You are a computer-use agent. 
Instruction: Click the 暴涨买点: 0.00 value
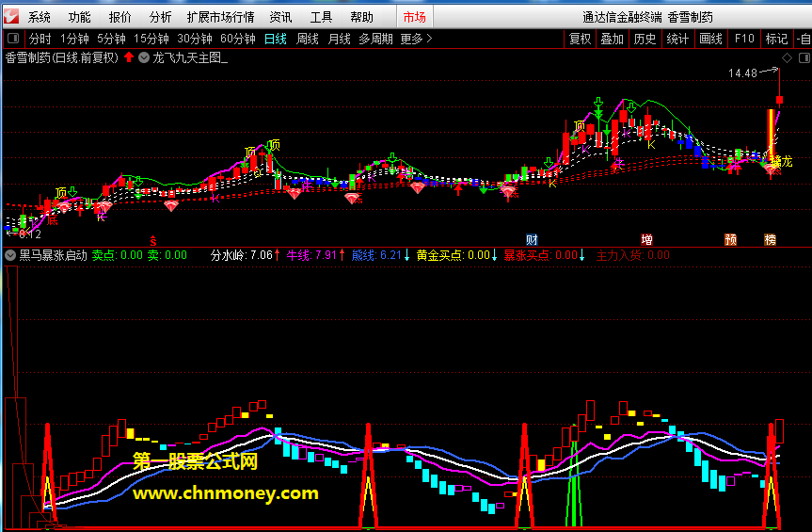(x=541, y=255)
